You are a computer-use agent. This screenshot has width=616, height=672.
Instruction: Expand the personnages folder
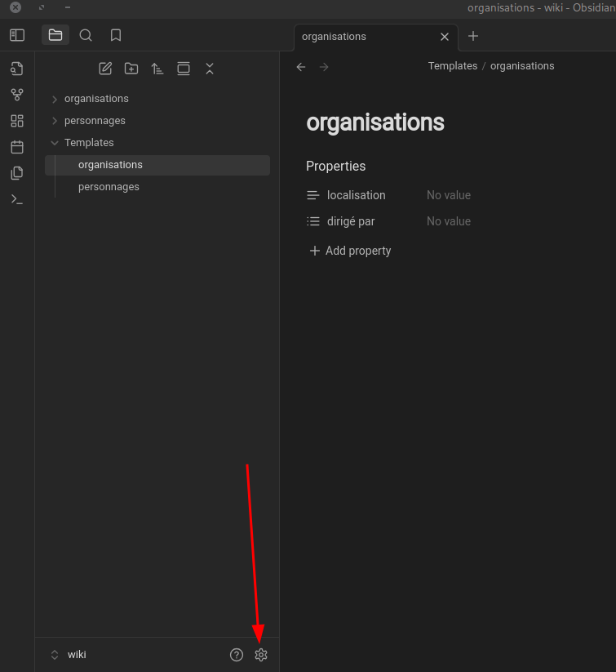pos(55,121)
